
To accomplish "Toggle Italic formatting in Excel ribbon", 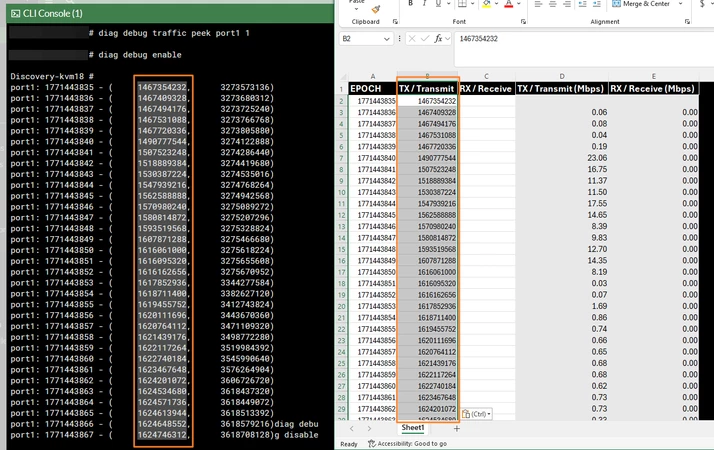I will click(x=424, y=4).
